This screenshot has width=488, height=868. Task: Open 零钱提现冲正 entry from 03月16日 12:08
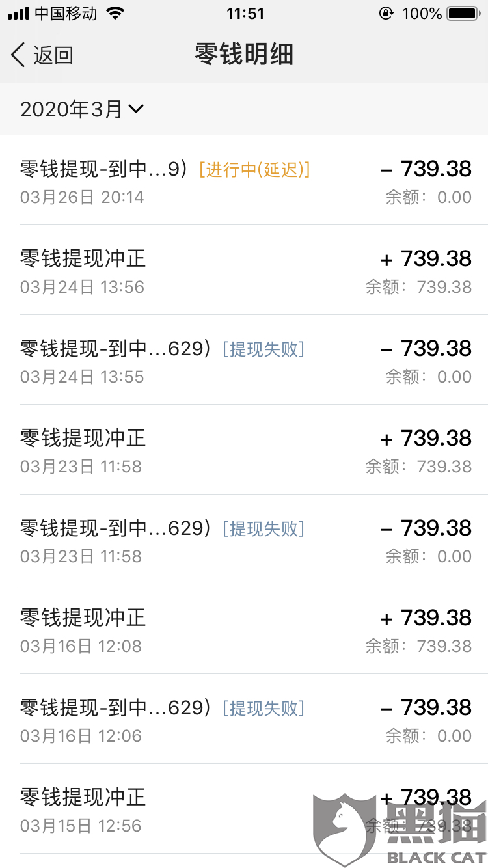(x=244, y=629)
